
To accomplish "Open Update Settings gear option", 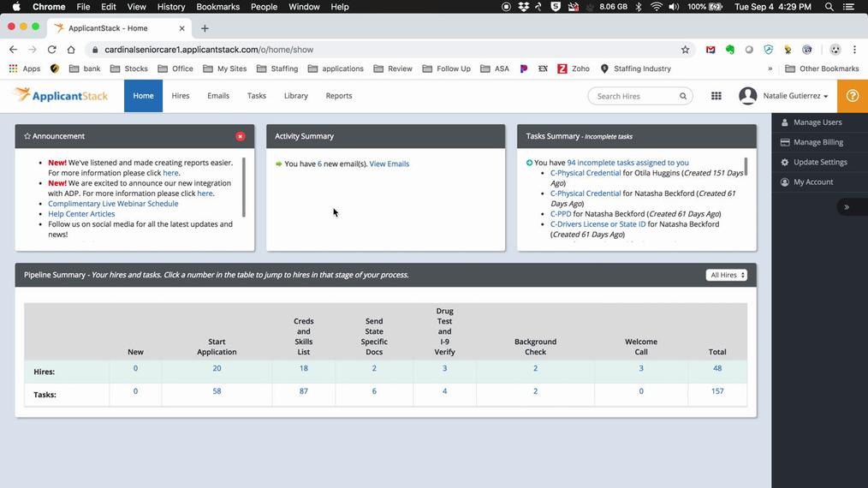I will click(819, 162).
